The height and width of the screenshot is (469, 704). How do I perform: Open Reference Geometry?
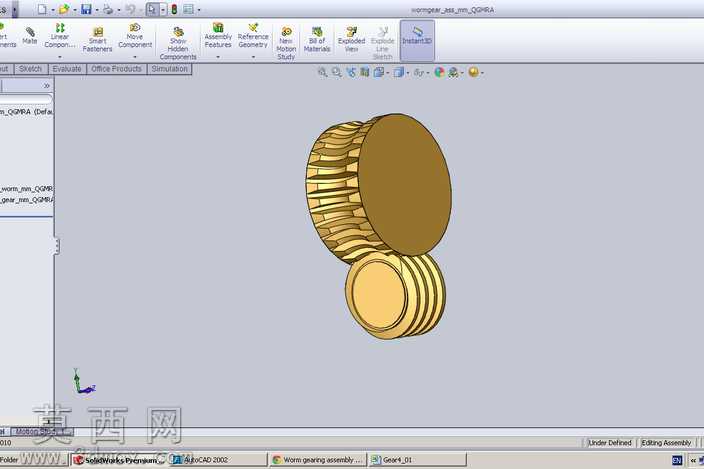pyautogui.click(x=253, y=35)
